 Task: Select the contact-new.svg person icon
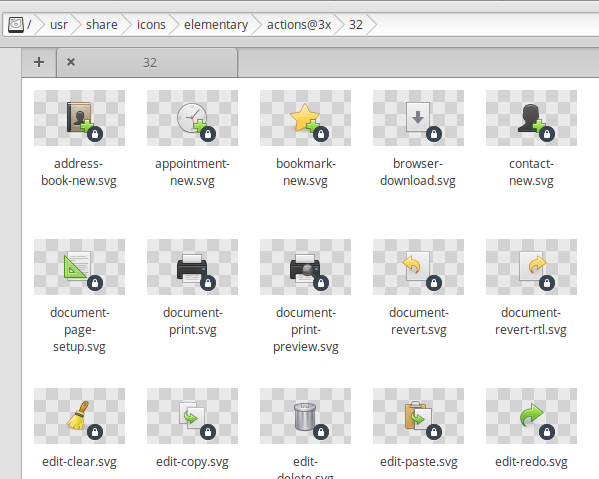[x=531, y=118]
